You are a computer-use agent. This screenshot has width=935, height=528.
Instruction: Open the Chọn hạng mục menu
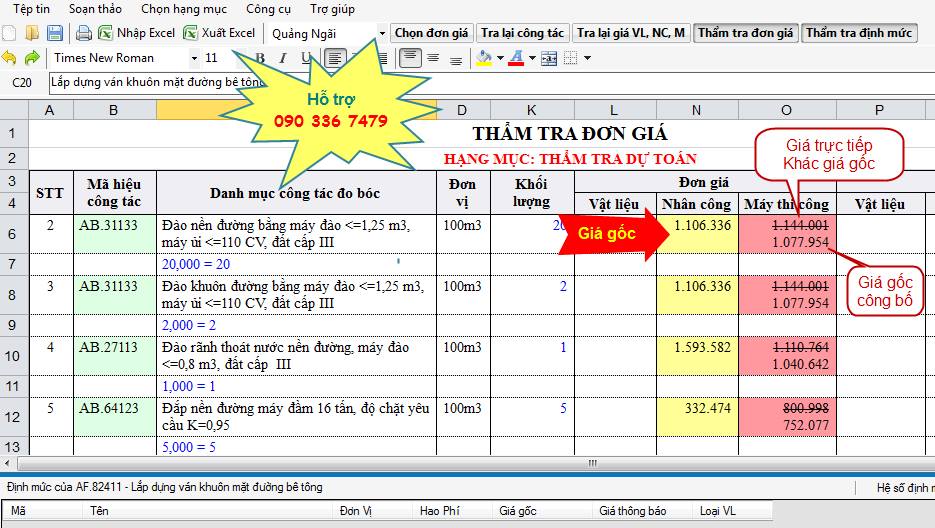184,9
